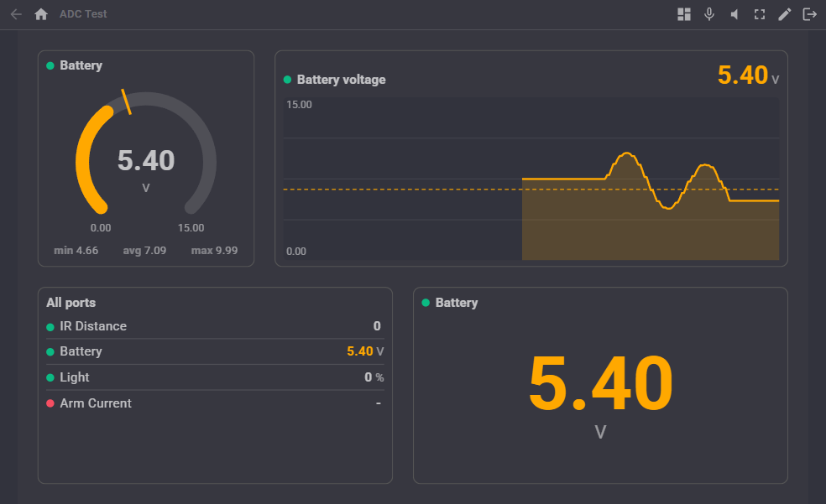This screenshot has width=826, height=504.
Task: Enter fullscreen mode icon
Action: tap(759, 14)
